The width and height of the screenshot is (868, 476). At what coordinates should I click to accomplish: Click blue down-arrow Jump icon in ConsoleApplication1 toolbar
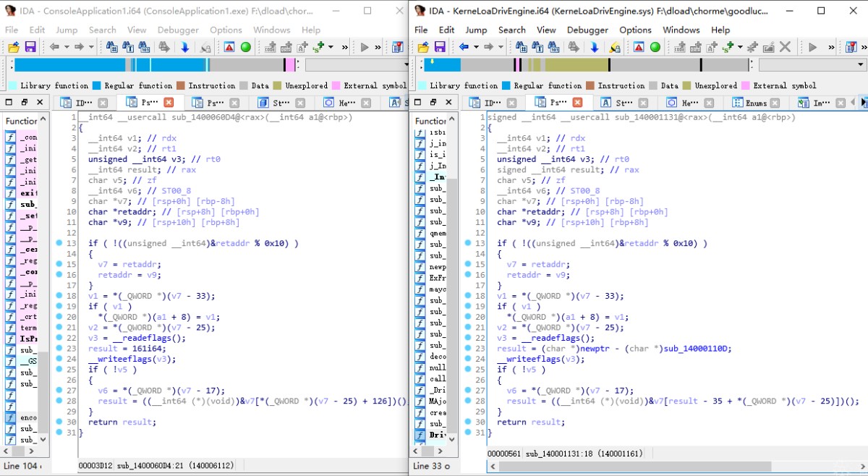tap(185, 47)
